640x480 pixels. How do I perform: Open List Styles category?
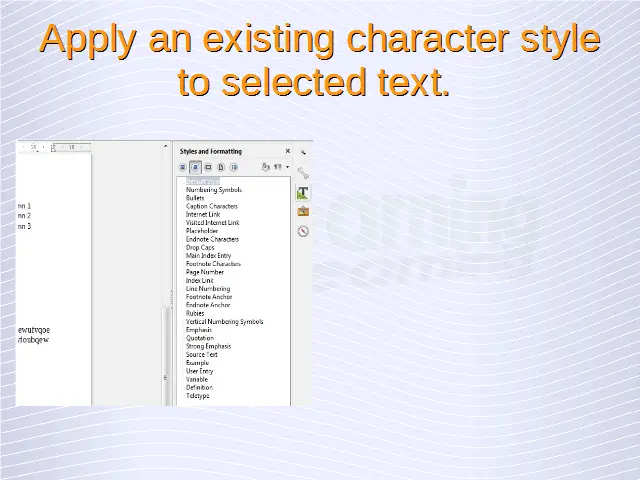point(234,167)
